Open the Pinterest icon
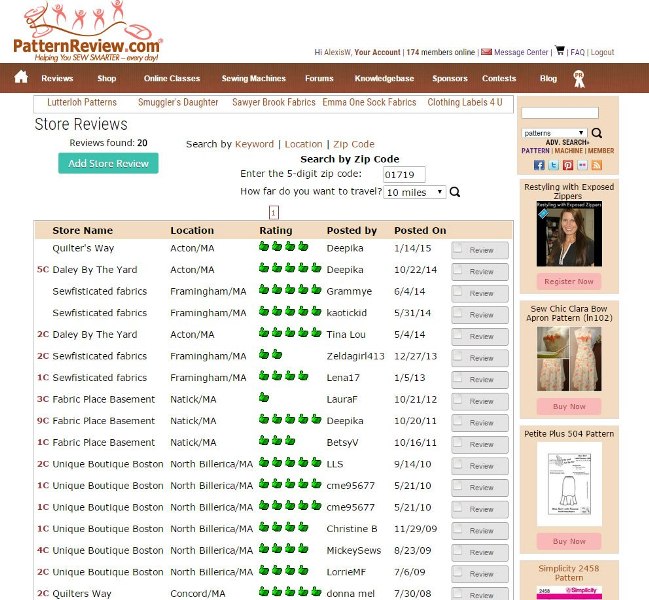Viewport: 649px width, 600px height. (x=568, y=165)
